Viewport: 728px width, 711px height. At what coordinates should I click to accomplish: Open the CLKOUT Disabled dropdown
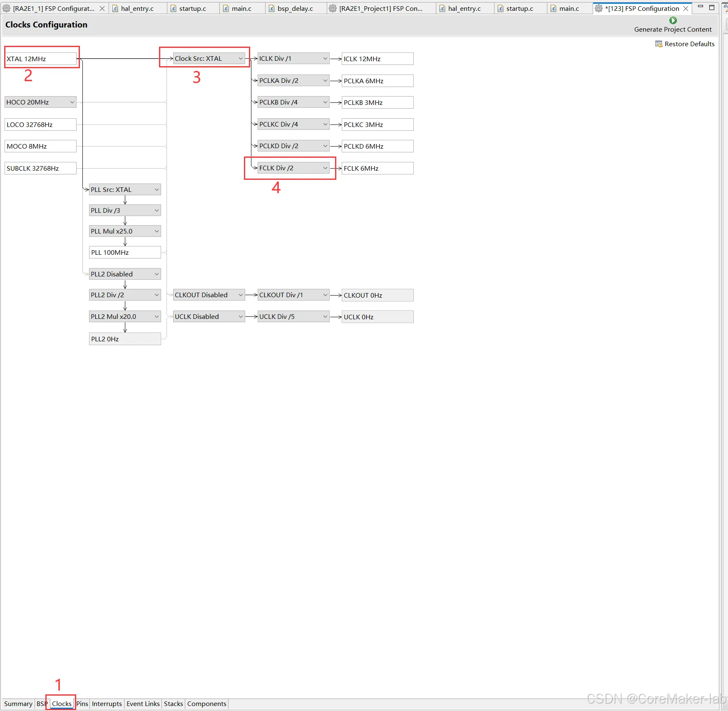click(x=240, y=295)
